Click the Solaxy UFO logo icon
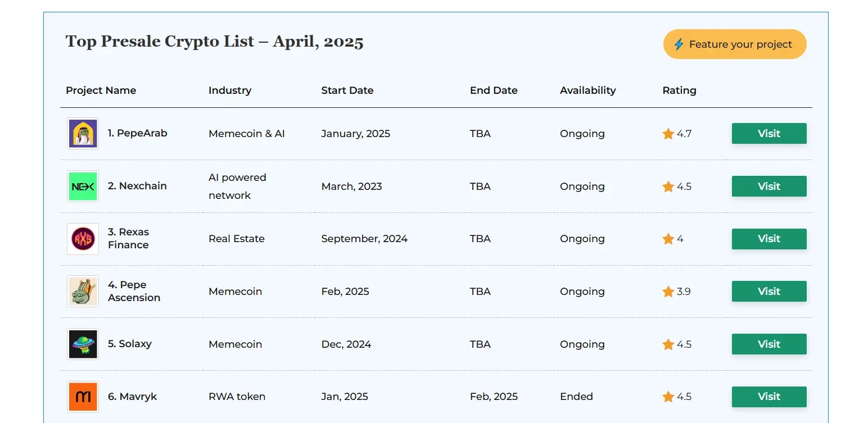 pyautogui.click(x=83, y=344)
